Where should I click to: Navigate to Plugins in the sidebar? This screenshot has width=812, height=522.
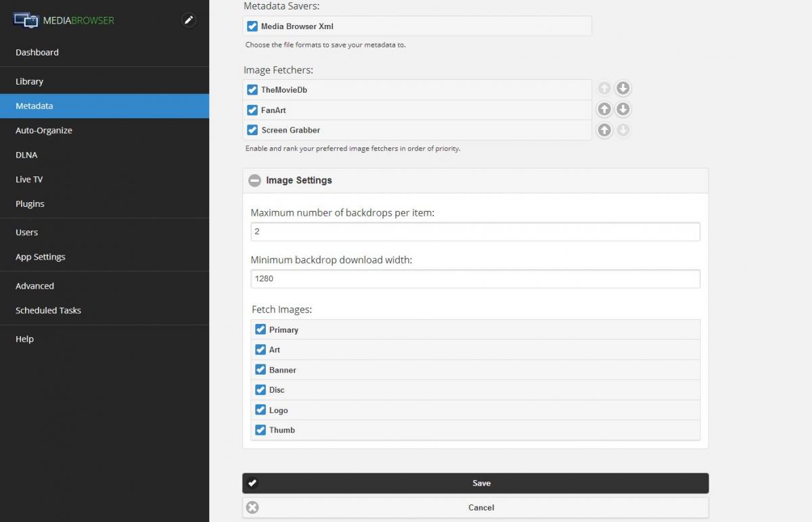click(30, 204)
